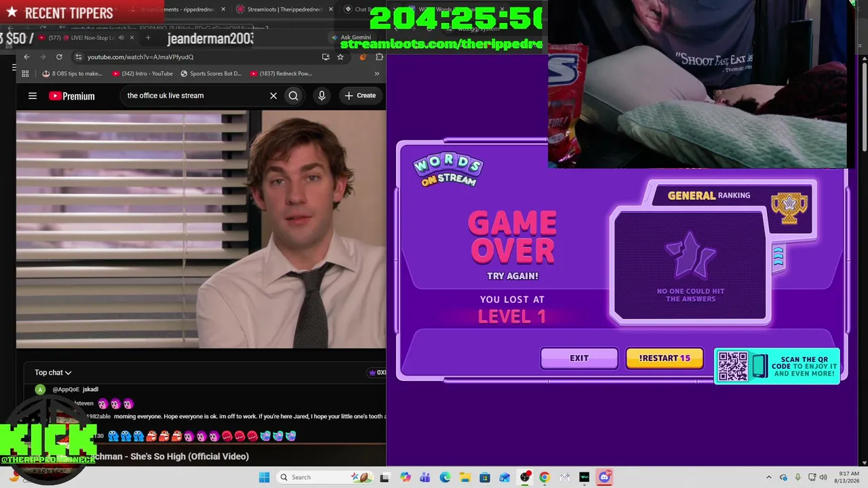Click the EXIT button in Words on Stream
868x488 pixels.
pos(579,359)
